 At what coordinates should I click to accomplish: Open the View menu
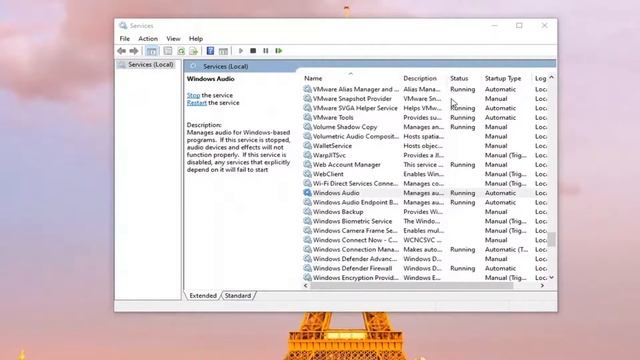point(173,39)
